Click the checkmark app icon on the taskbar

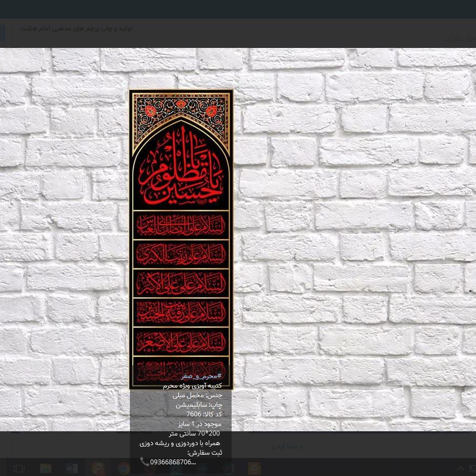click(229, 469)
